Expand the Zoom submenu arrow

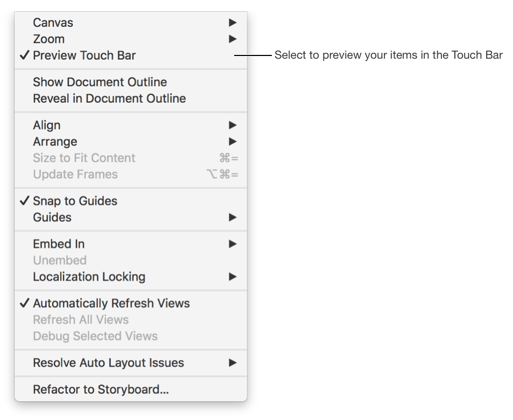232,39
